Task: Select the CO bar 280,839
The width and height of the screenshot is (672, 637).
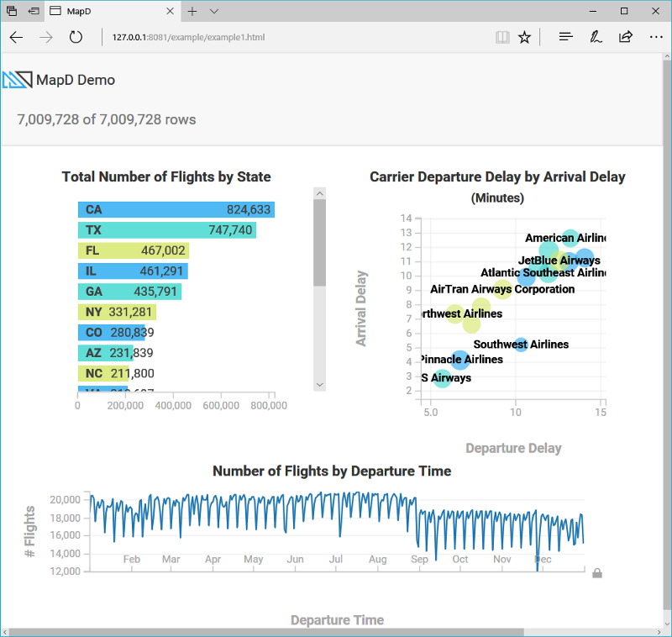Action: pos(112,333)
